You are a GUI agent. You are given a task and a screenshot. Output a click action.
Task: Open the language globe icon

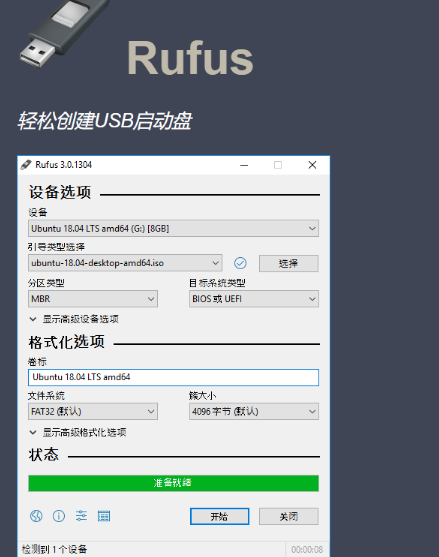tap(36, 516)
